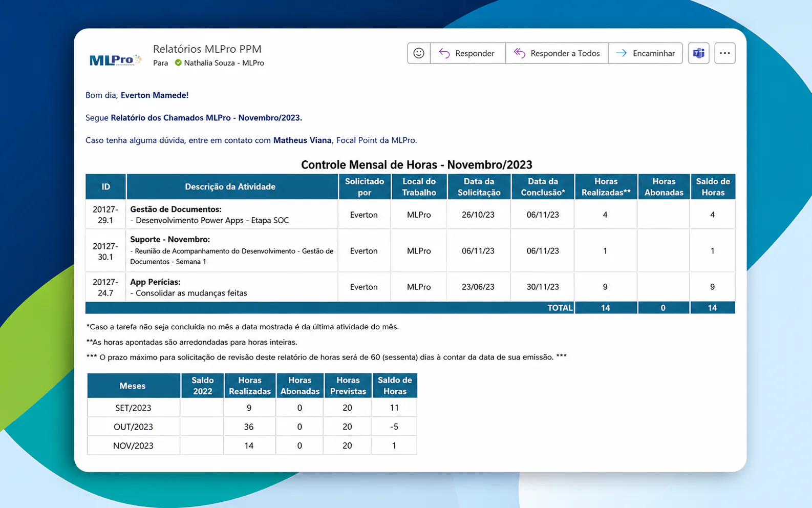
Task: Click the Local do Trabalho header
Action: tap(419, 187)
